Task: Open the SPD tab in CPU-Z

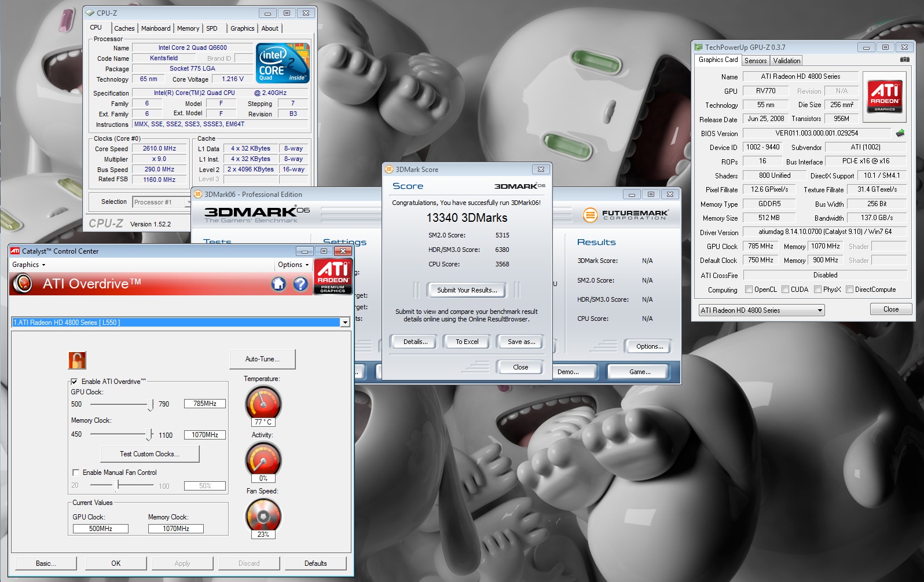Action: click(212, 28)
